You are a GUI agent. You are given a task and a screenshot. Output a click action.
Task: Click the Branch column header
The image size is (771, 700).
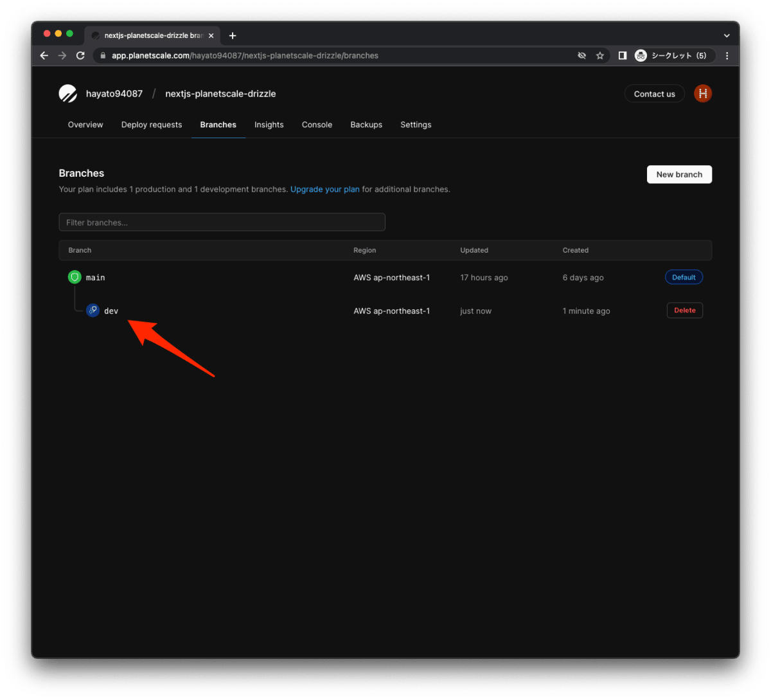pos(80,250)
